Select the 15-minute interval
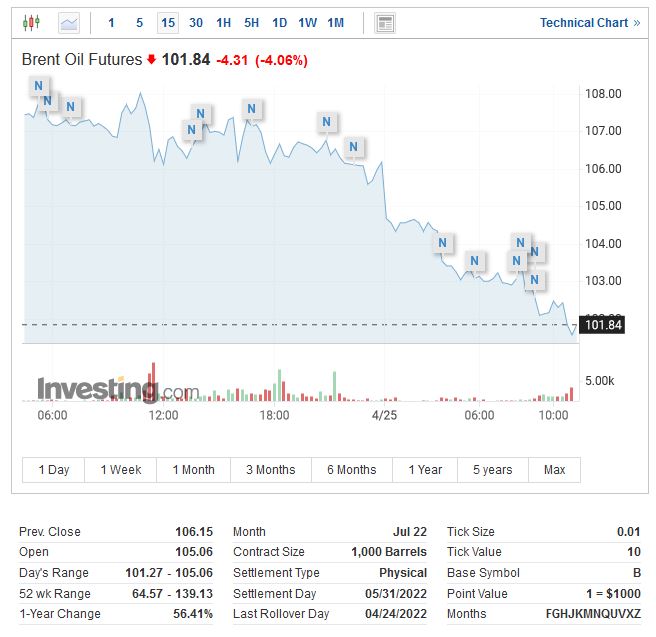The height and width of the screenshot is (637, 656). 168,22
